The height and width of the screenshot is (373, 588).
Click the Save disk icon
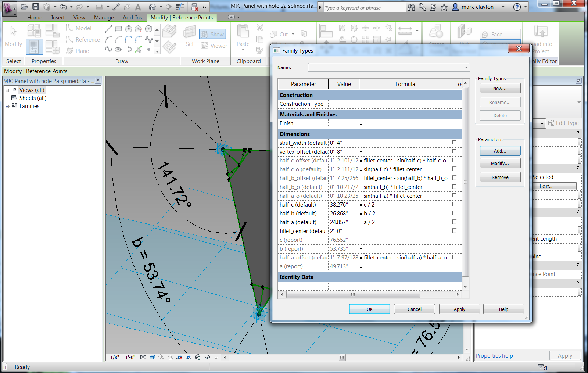[x=36, y=7]
